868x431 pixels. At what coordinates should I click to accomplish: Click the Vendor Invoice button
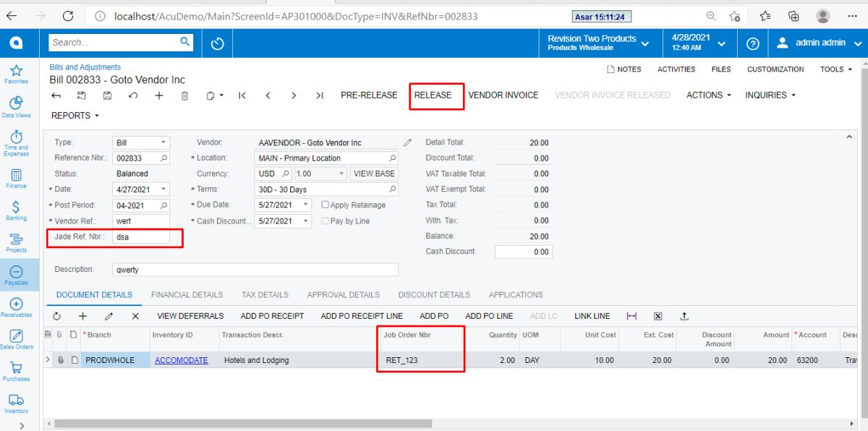503,95
